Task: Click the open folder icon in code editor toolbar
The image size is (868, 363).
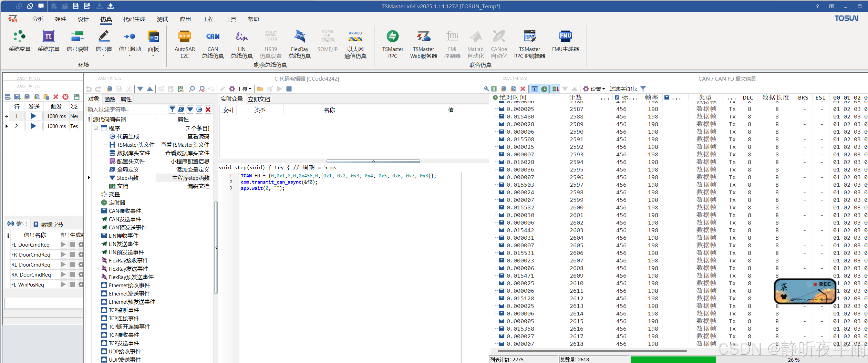Action: (260, 89)
